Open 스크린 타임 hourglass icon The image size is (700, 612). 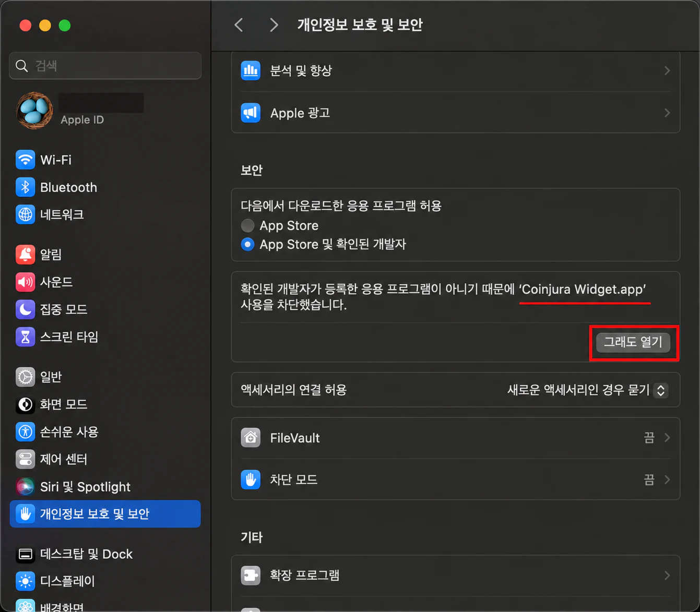[25, 337]
